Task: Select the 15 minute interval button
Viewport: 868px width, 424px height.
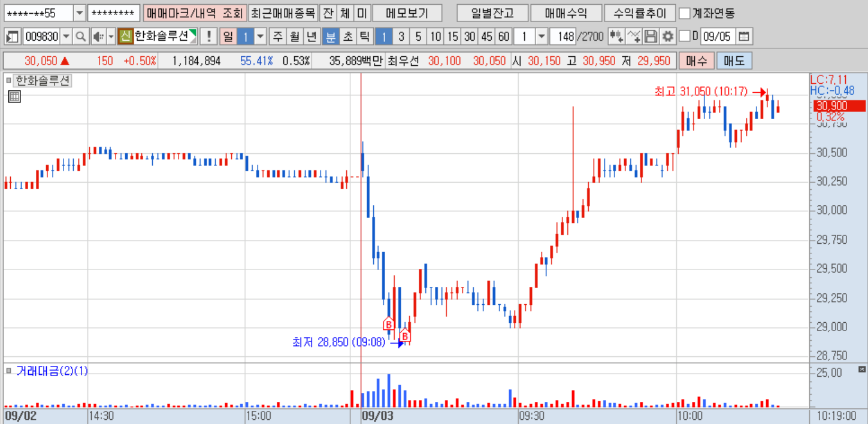Action: [x=452, y=37]
